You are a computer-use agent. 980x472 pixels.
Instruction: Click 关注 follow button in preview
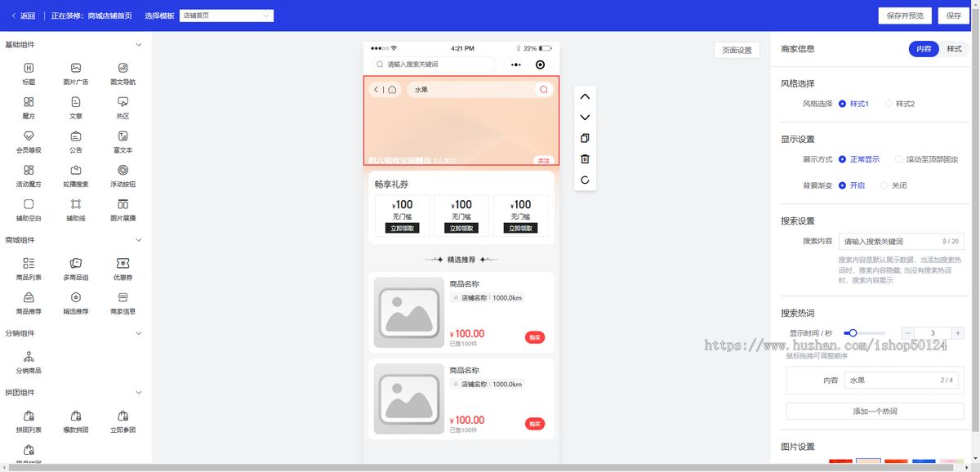(543, 160)
